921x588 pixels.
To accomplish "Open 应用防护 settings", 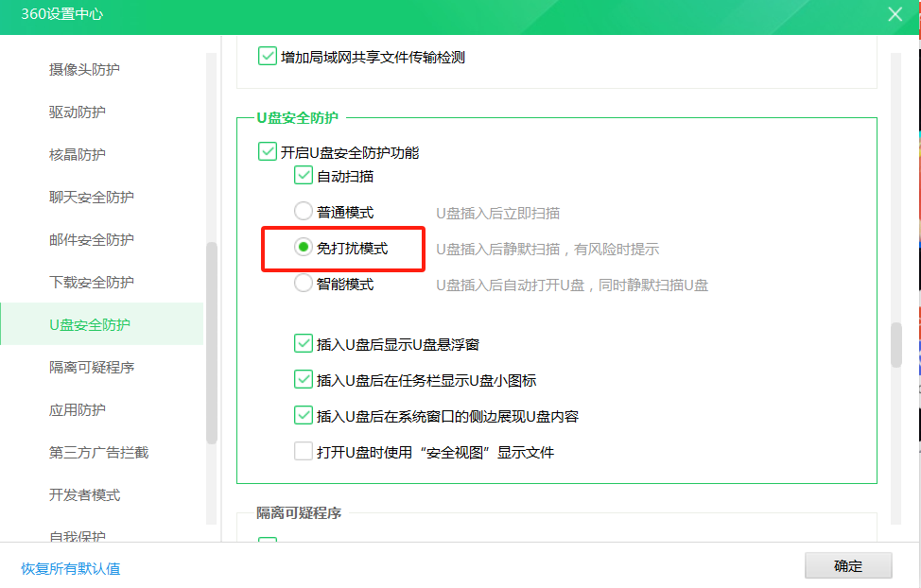I will [77, 410].
